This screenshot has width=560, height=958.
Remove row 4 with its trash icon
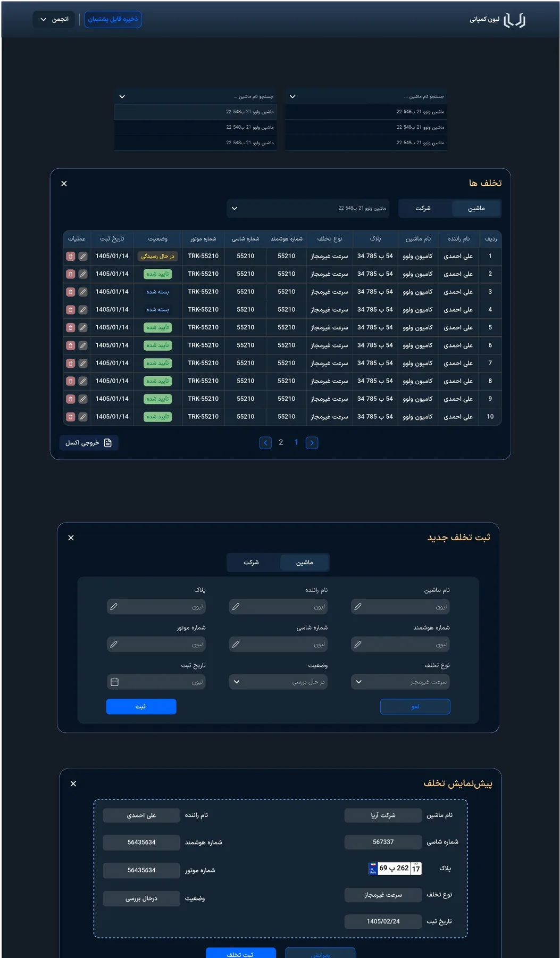click(70, 310)
